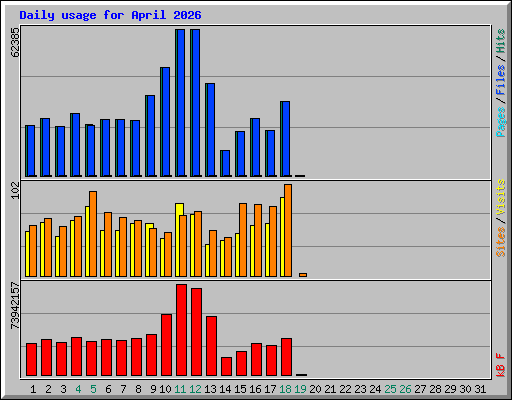512x400 pixels.
Task: Click the orange sites bar for day 13
Action: coord(213,253)
